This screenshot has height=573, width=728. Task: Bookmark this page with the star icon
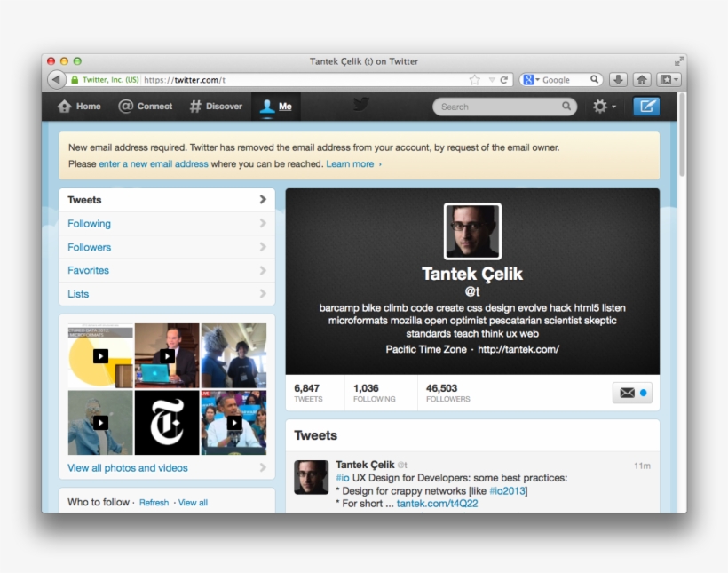pyautogui.click(x=474, y=80)
